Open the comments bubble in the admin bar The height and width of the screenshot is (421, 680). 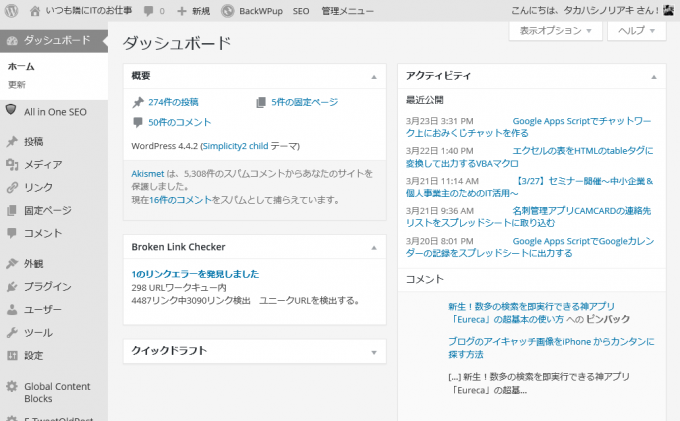tap(149, 11)
